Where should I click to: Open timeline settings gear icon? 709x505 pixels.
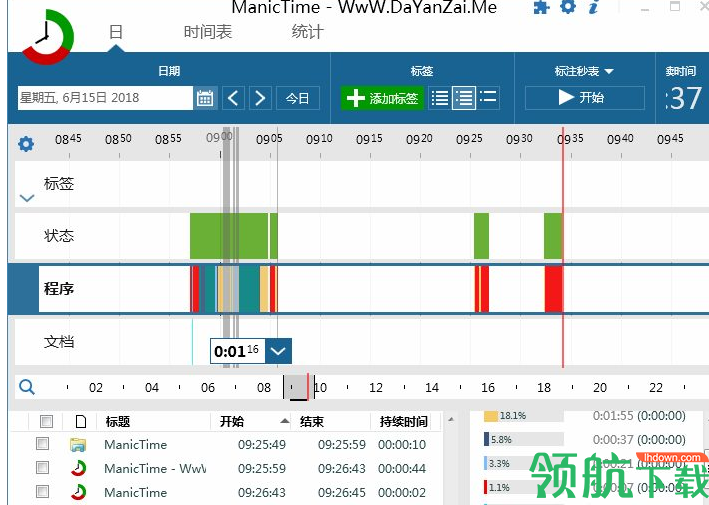point(26,144)
